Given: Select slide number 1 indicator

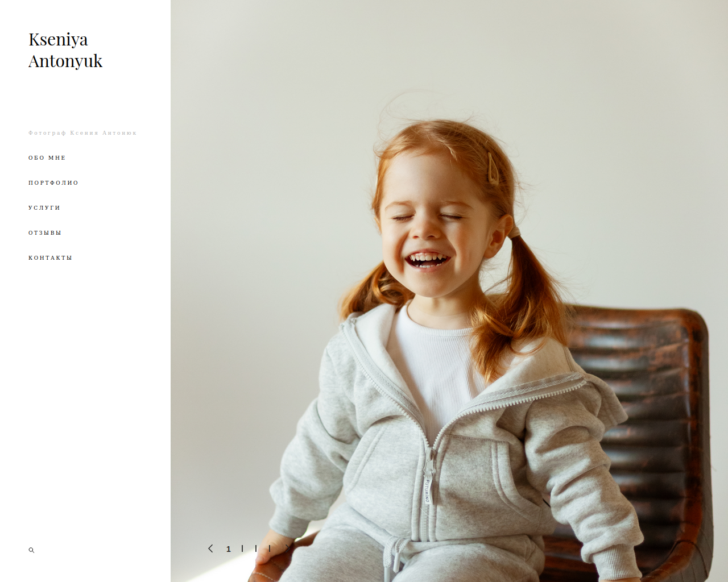Looking at the screenshot, I should (229, 549).
